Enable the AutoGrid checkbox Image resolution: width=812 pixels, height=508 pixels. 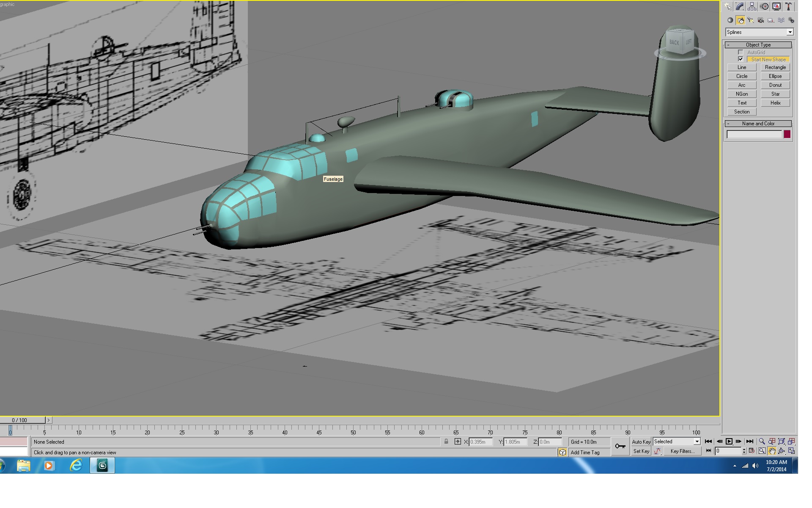coord(741,52)
